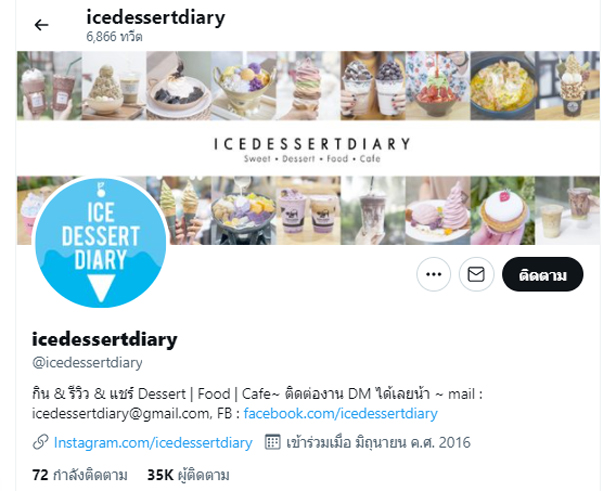Click the yellow noodle bowl photo in header
The width and height of the screenshot is (616, 491).
click(x=502, y=86)
